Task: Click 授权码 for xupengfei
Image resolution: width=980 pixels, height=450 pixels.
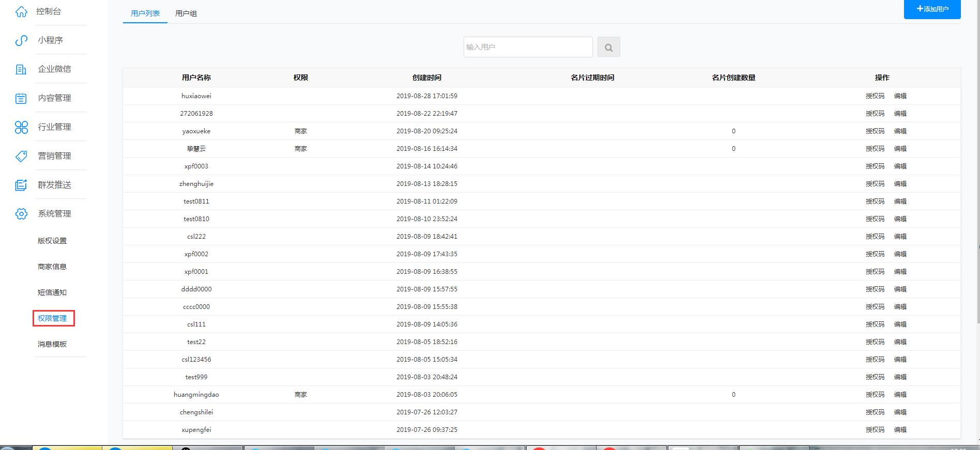Action: tap(875, 430)
